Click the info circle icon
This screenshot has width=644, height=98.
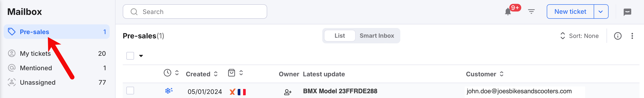click(x=618, y=36)
